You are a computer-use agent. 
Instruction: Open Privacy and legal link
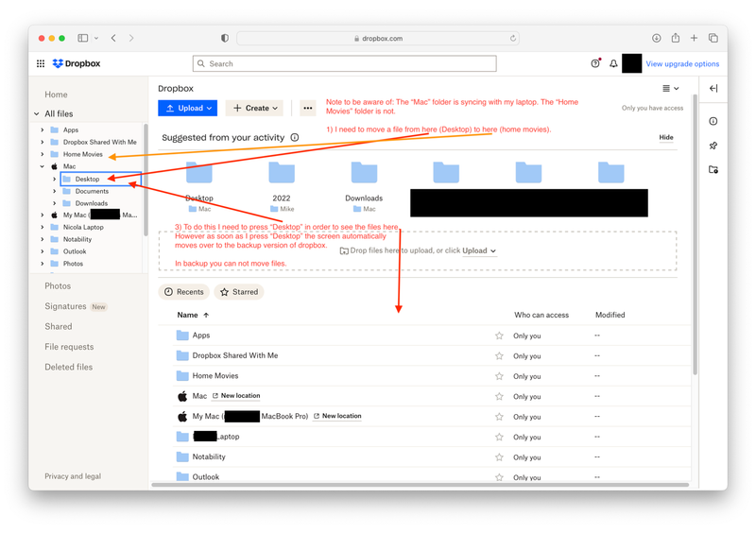[73, 476]
